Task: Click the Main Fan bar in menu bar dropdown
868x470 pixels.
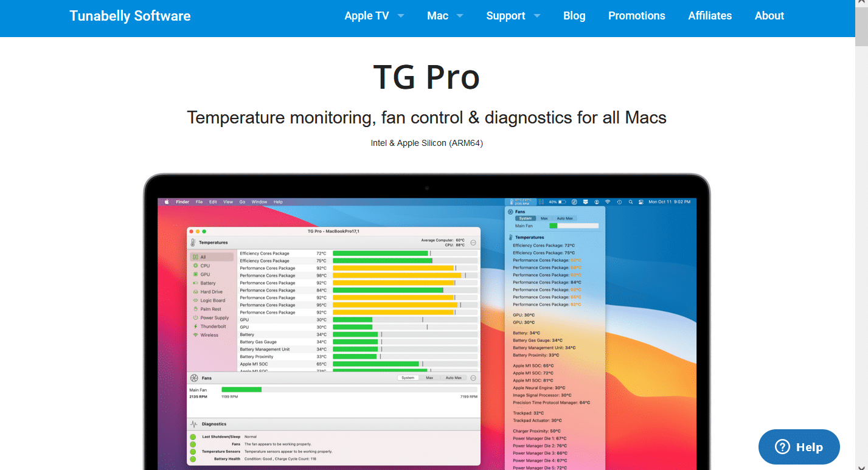Action: coord(574,226)
